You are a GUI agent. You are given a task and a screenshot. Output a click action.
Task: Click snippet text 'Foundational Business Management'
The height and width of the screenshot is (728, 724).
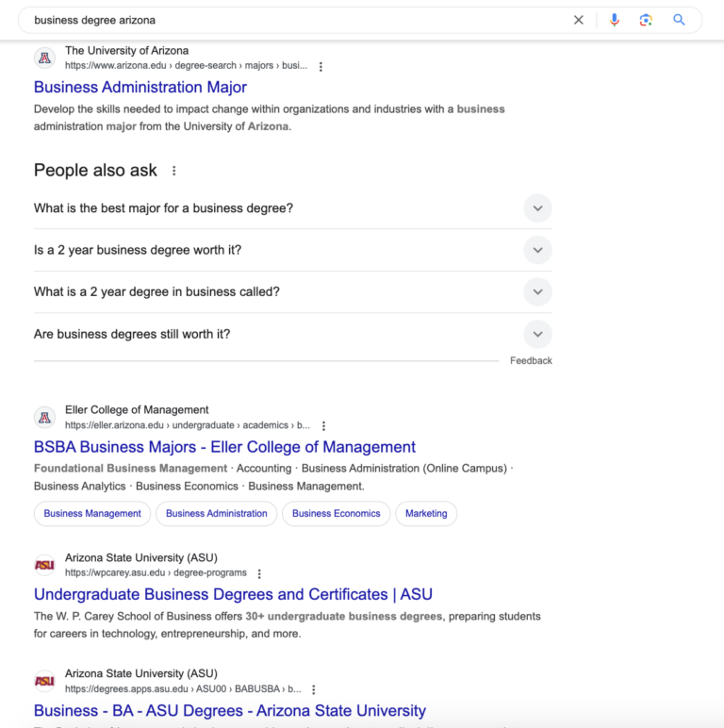(130, 469)
